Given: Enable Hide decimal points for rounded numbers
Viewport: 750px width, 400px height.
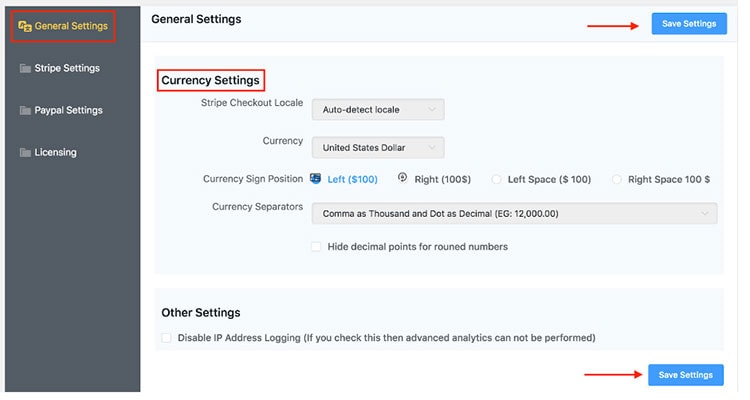Looking at the screenshot, I should 316,246.
